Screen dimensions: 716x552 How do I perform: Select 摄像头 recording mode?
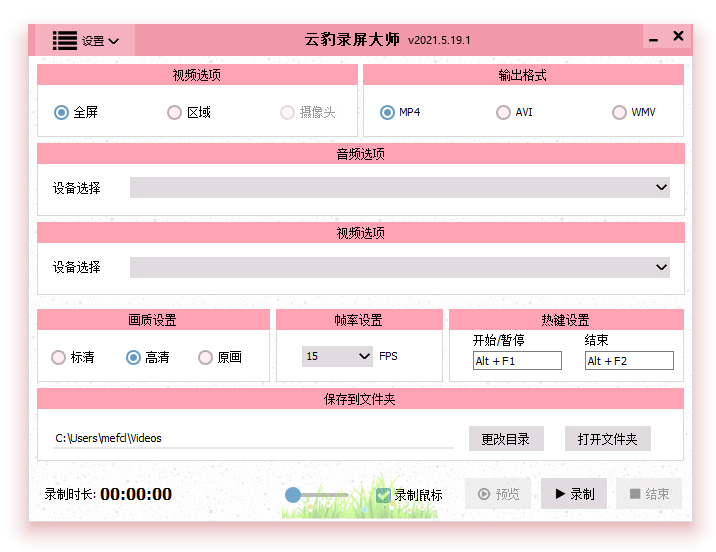(x=287, y=112)
